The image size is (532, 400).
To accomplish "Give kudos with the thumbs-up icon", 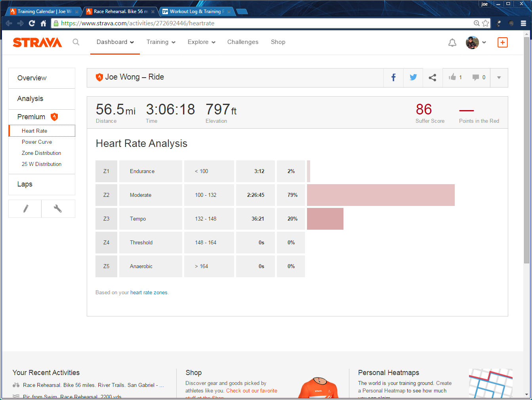I will (452, 77).
